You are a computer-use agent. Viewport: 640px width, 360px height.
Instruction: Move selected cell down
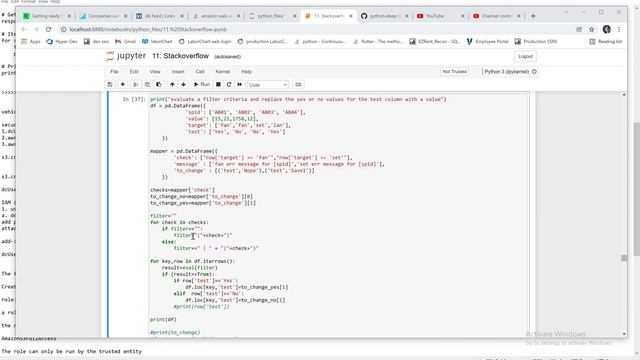click(183, 84)
